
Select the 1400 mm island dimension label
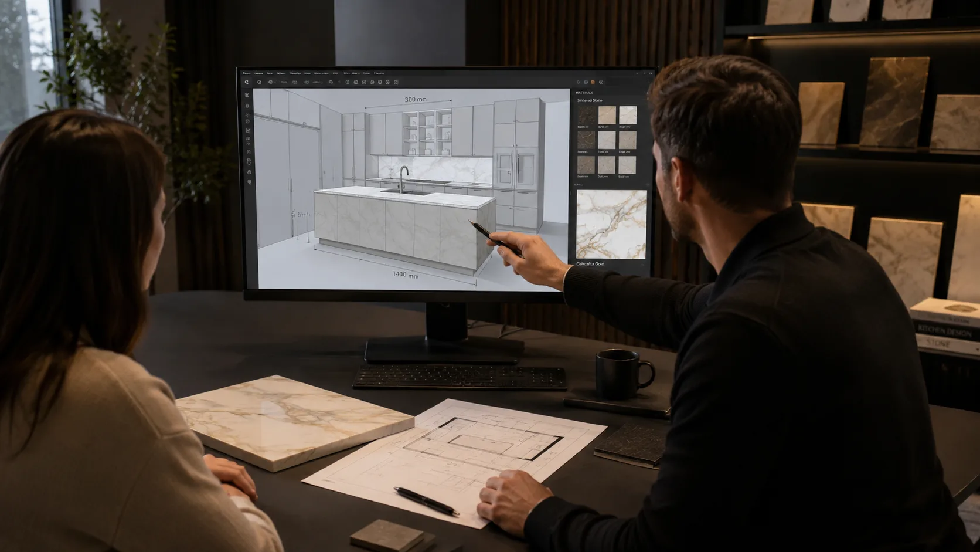click(x=406, y=275)
